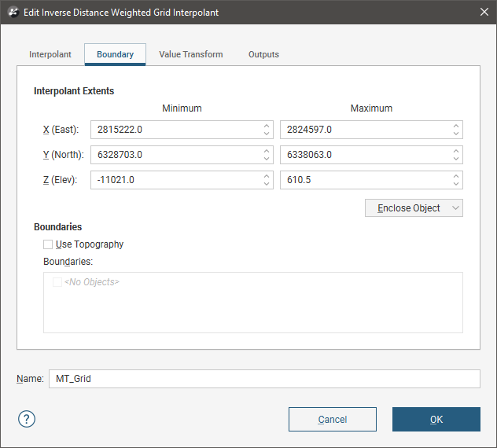Open the Enclose Object dropdown
The image size is (497, 448).
pyautogui.click(x=414, y=208)
